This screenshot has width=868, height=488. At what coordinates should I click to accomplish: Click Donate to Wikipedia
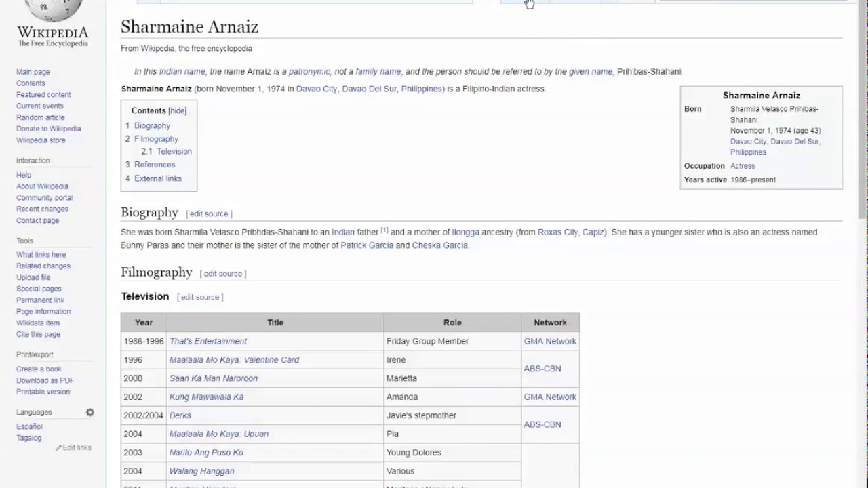pos(48,129)
